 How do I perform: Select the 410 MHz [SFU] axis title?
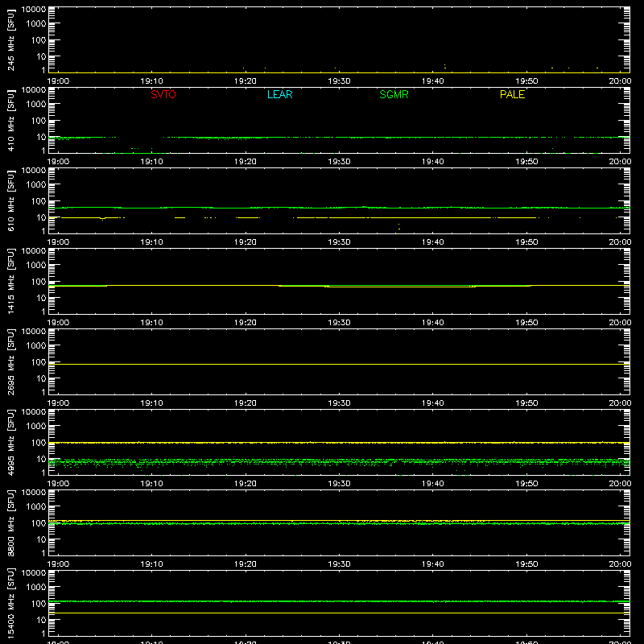(10, 120)
